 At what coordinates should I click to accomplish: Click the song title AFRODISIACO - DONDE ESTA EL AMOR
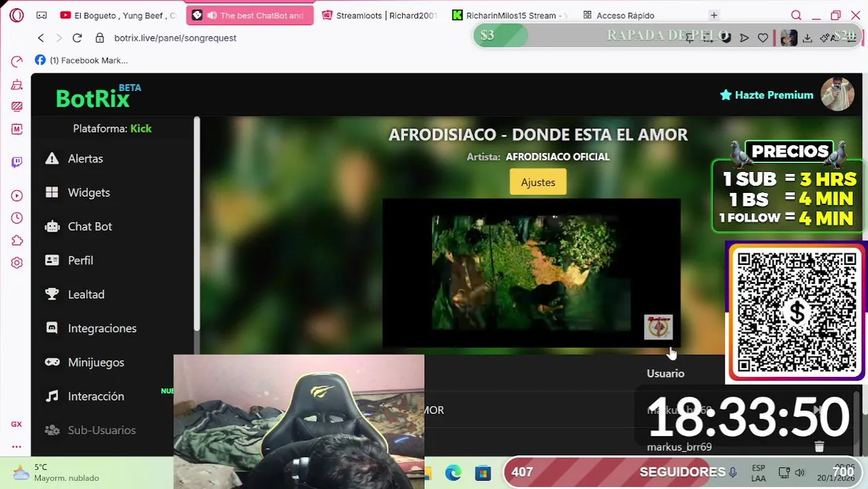coord(538,134)
